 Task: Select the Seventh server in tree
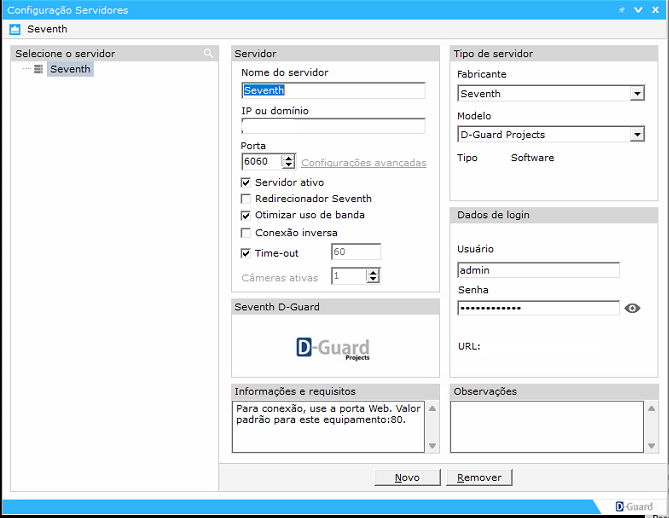coord(70,70)
